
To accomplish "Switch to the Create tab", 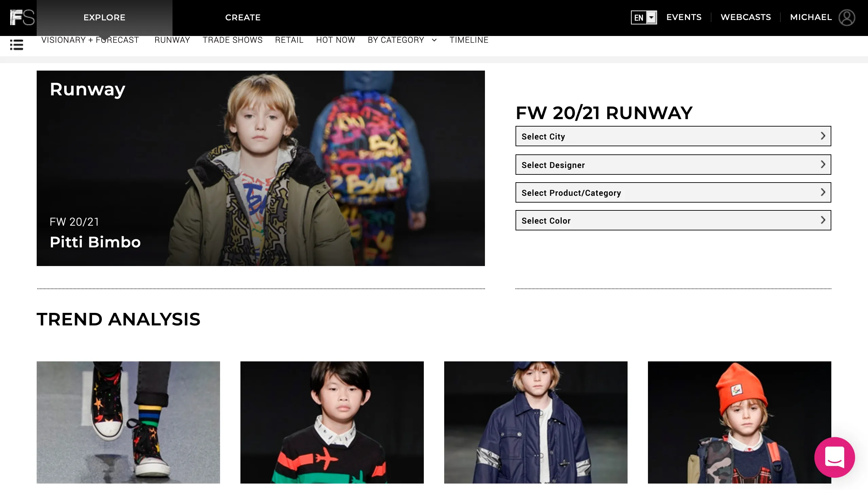I will [x=243, y=18].
